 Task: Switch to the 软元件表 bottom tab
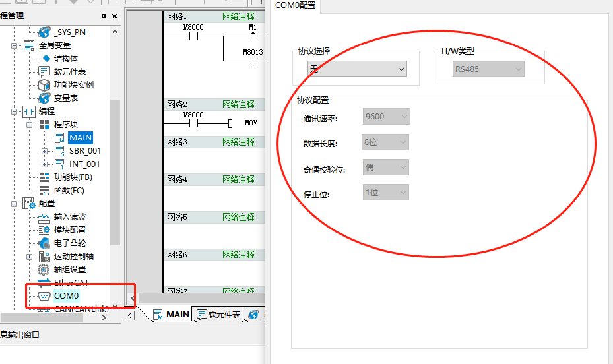tap(218, 315)
